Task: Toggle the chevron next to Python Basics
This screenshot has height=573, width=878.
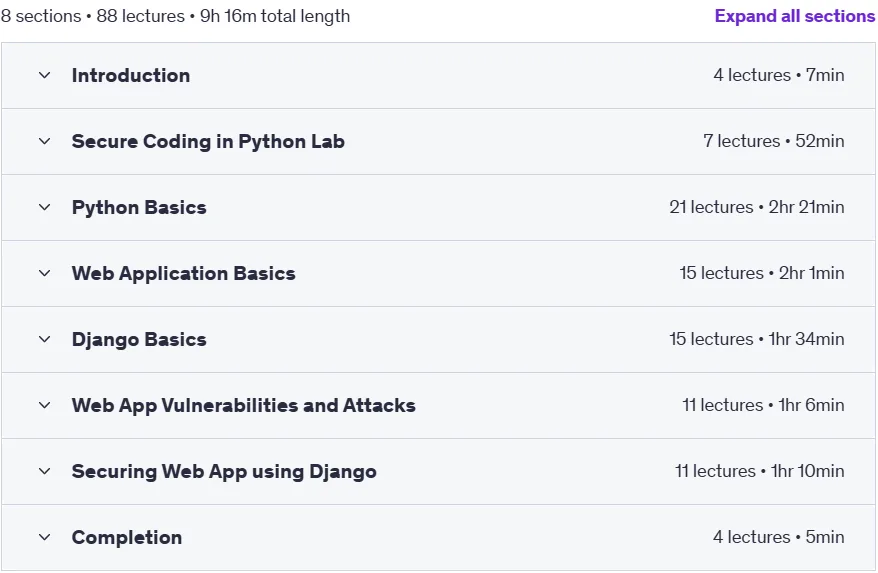Action: tap(44, 207)
